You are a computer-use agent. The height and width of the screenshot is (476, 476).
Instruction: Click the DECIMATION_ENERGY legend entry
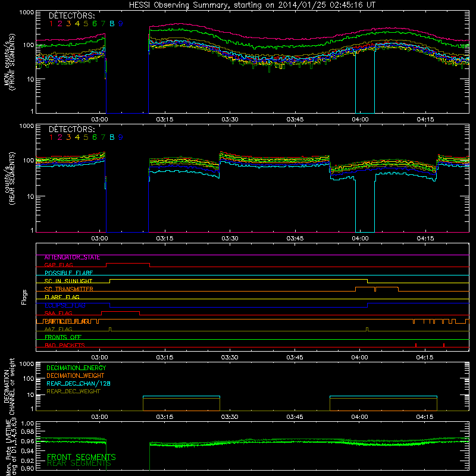click(x=77, y=368)
